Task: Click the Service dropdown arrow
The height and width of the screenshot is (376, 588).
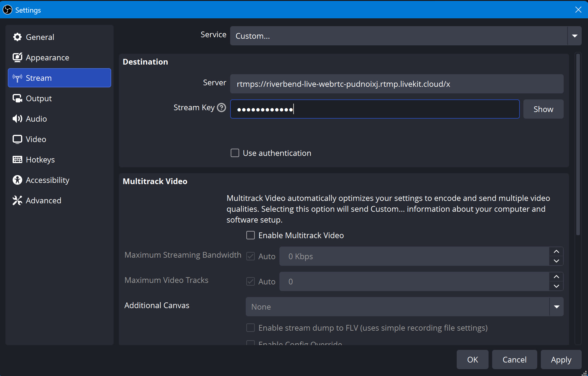Action: click(574, 36)
